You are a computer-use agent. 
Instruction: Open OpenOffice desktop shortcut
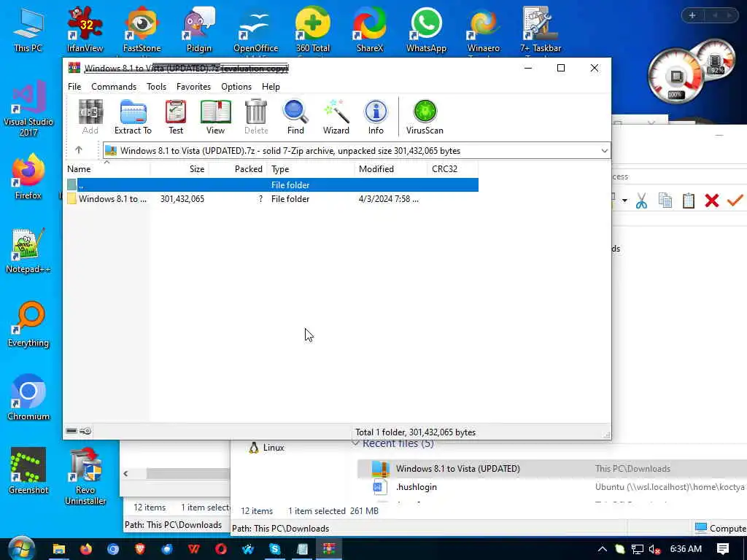(x=255, y=30)
